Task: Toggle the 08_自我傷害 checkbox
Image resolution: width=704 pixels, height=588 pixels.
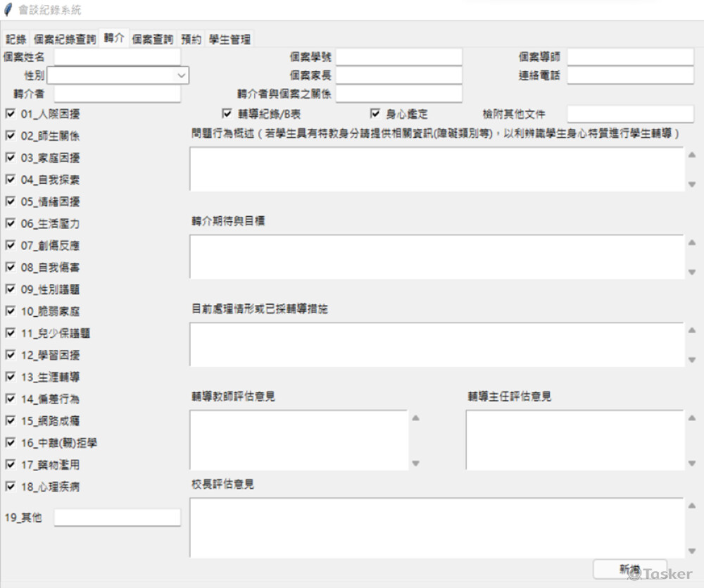Action: coord(11,267)
